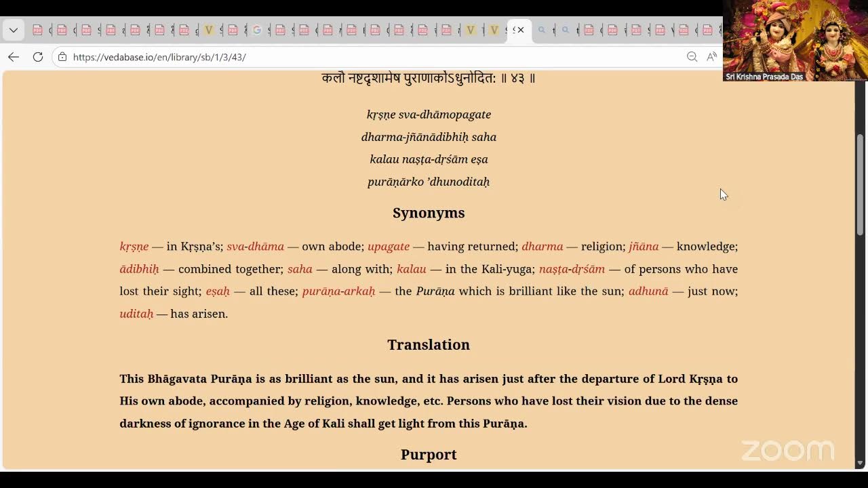868x488 pixels.
Task: Open the adhunā synonym link
Action: point(648,291)
